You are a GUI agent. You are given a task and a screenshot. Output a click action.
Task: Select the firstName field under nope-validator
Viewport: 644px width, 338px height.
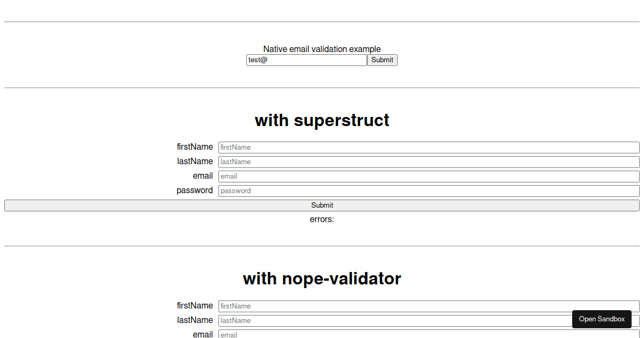(428, 306)
